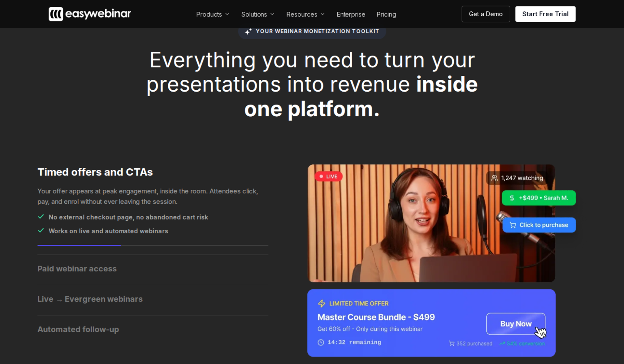The width and height of the screenshot is (624, 364).
Task: Go to the Pricing page
Action: [386, 14]
